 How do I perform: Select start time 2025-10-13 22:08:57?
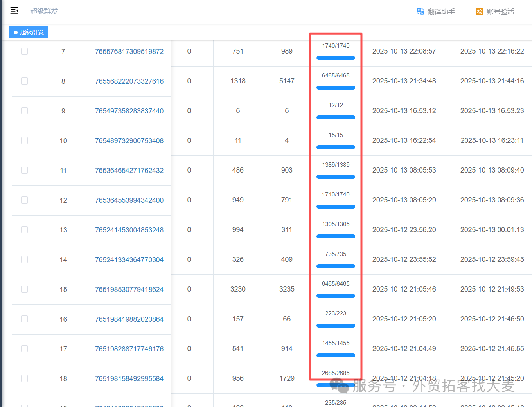[404, 51]
